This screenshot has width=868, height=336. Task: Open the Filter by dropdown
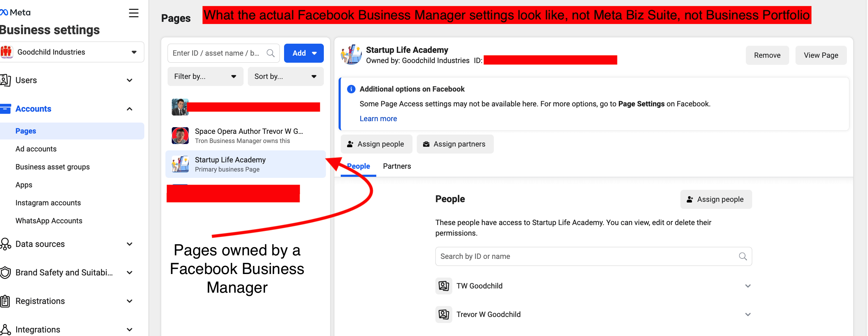click(206, 76)
